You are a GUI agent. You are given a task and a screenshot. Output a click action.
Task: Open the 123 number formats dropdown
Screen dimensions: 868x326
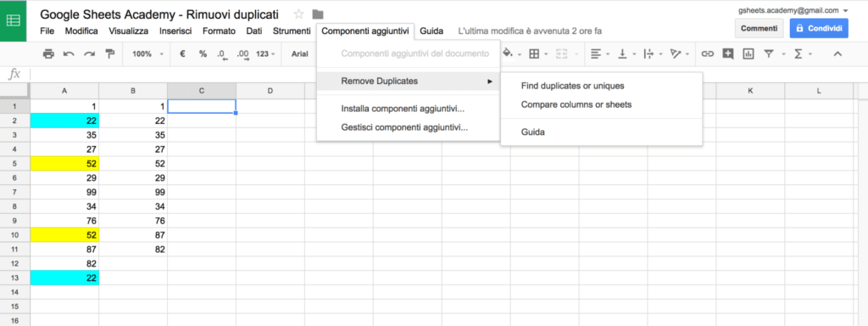click(x=265, y=53)
